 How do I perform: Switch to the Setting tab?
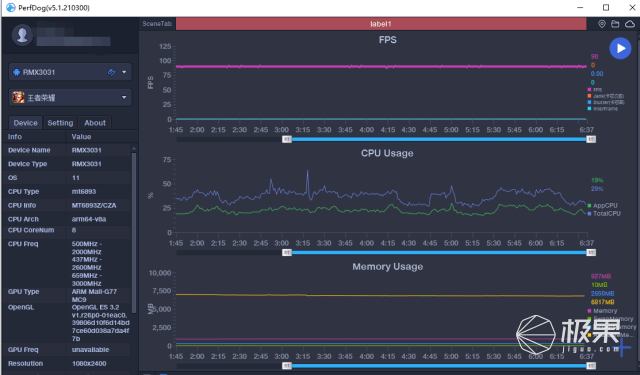click(60, 123)
